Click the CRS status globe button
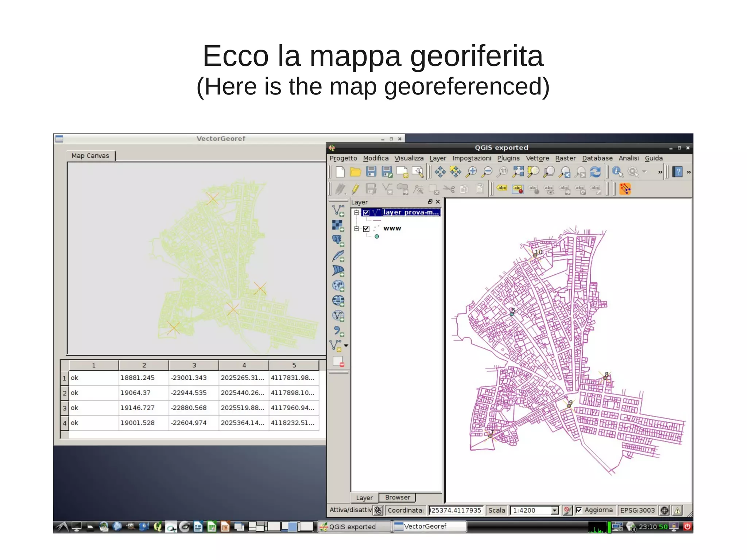747x560 pixels. 665,510
